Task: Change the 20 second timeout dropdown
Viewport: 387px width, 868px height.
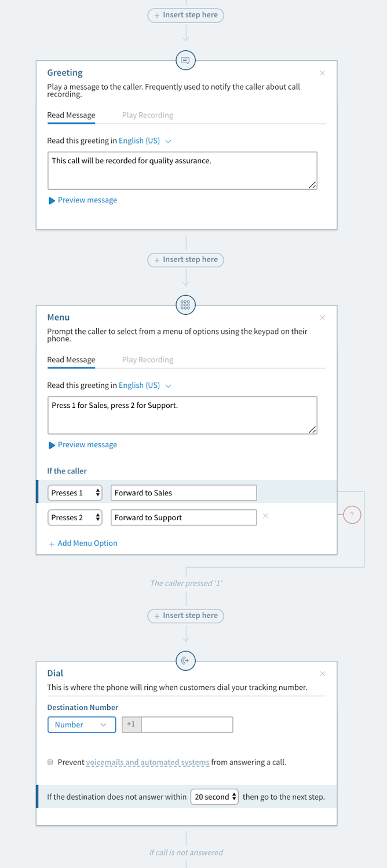Action: (x=215, y=797)
